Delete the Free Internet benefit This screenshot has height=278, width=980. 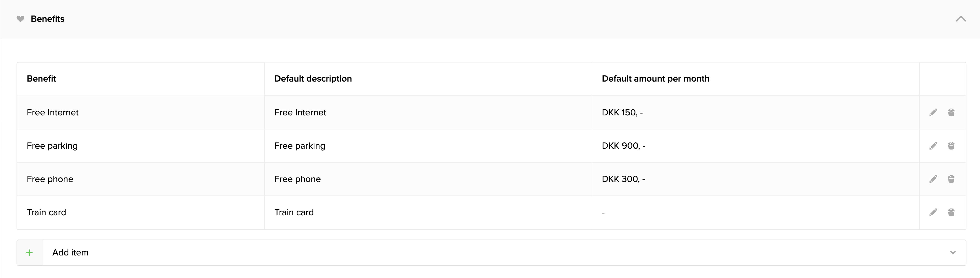click(951, 112)
